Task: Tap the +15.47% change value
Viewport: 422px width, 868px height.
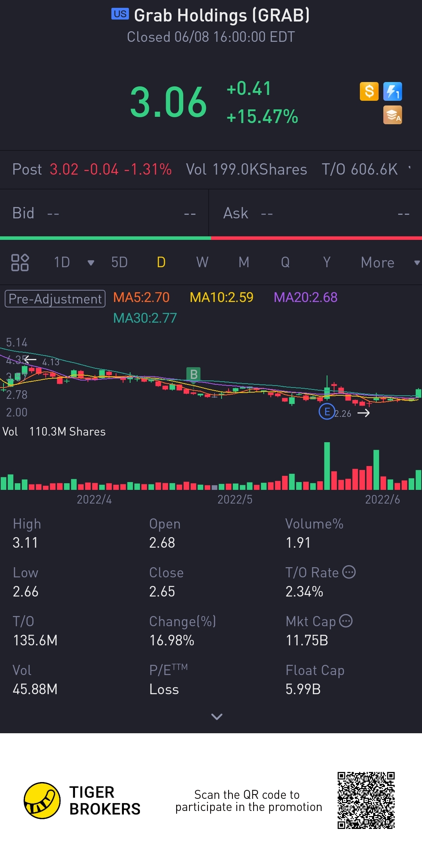Action: 262,117
